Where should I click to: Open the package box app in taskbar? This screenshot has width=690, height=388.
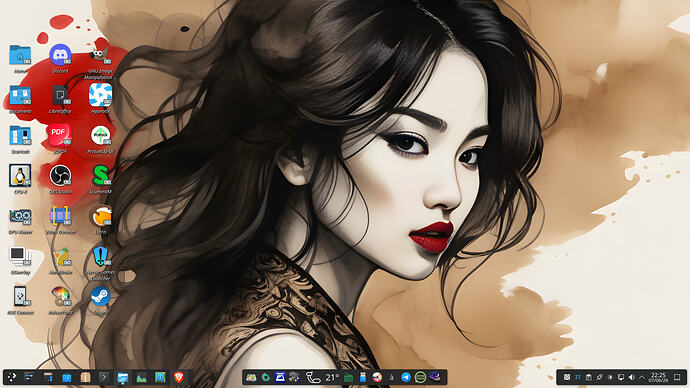pyautogui.click(x=85, y=377)
